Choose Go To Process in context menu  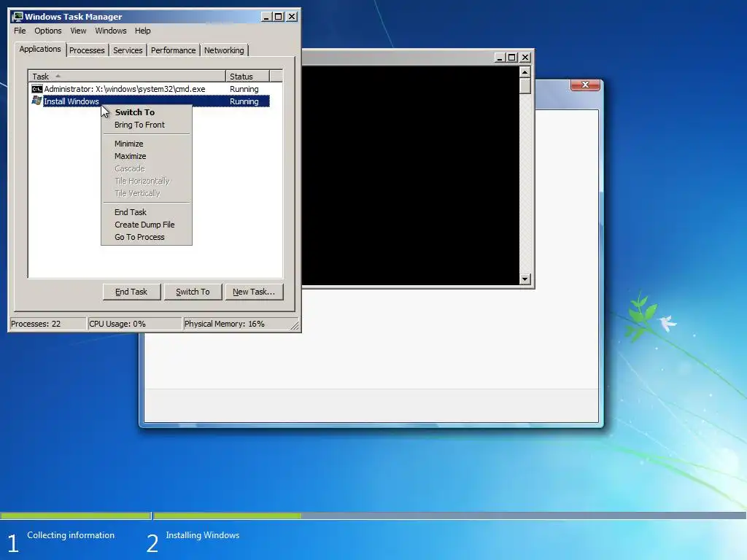click(x=139, y=237)
